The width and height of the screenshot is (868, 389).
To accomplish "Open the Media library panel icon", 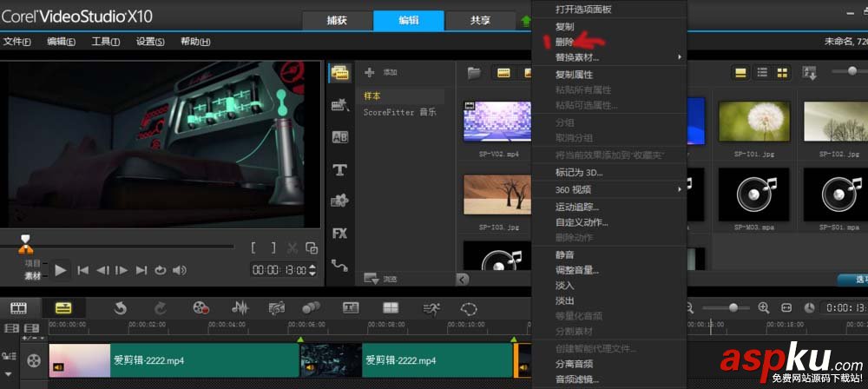I will pyautogui.click(x=340, y=73).
